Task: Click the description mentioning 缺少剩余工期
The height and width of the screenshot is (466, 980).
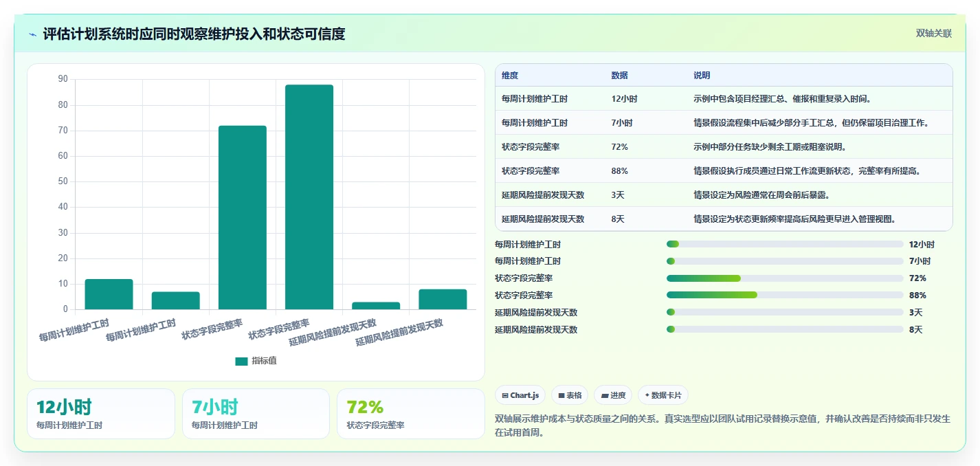Action: (770, 147)
